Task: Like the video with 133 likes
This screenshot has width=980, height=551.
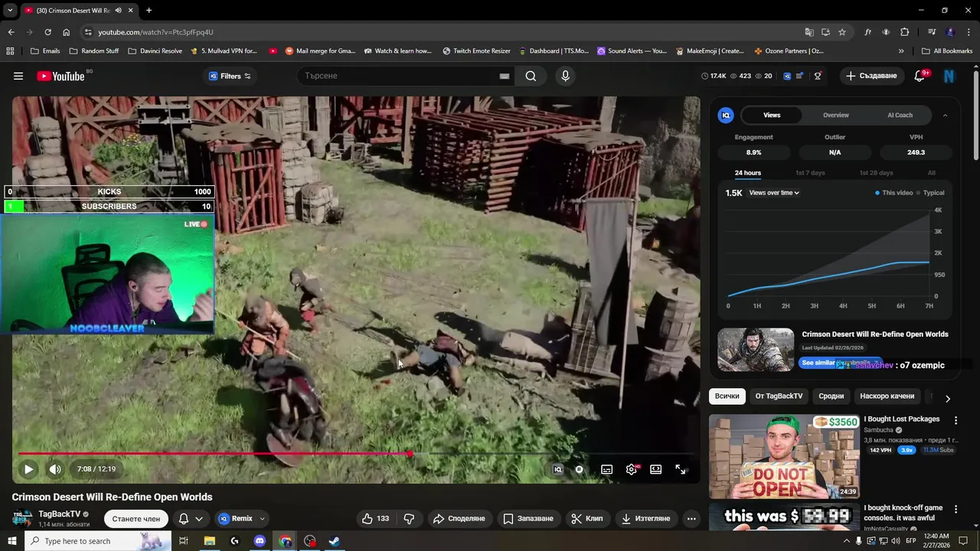Action: tap(375, 519)
